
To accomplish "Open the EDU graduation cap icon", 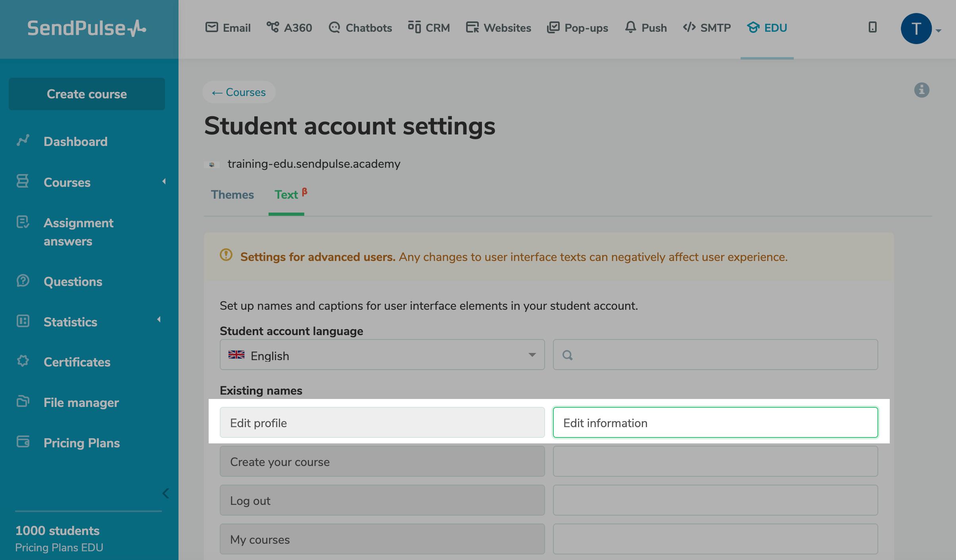I will (x=753, y=27).
